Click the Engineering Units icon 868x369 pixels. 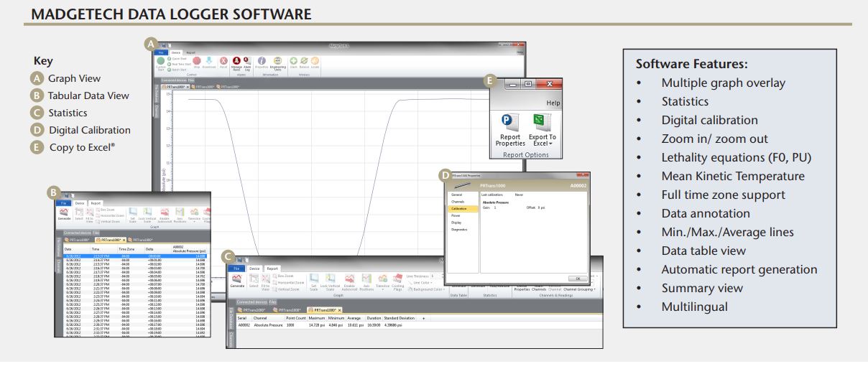[277, 62]
